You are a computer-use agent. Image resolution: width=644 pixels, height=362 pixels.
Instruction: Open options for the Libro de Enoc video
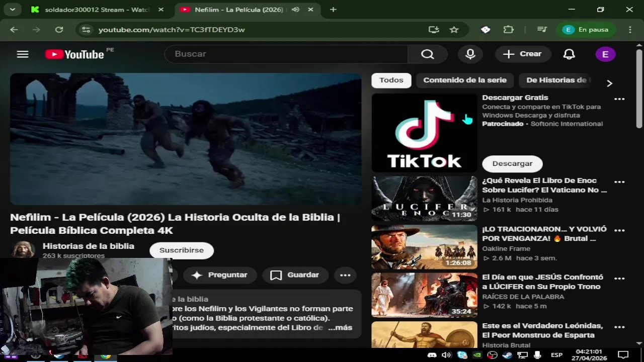[619, 182]
